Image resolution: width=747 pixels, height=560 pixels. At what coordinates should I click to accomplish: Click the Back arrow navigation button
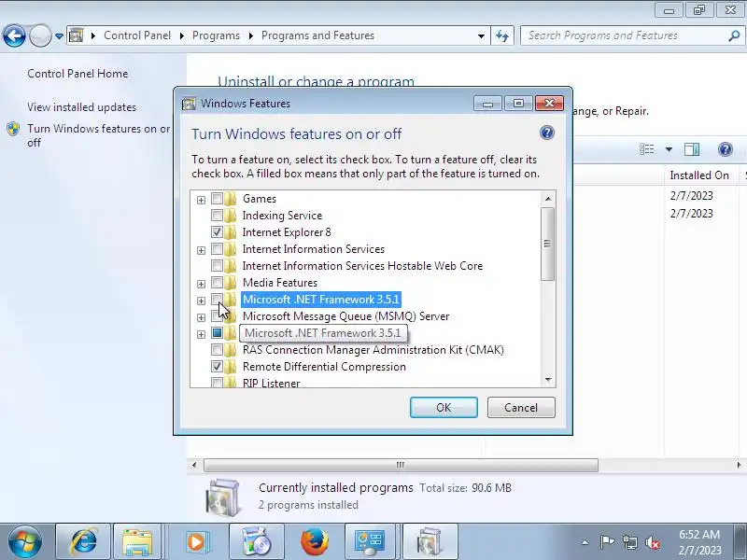click(x=14, y=35)
